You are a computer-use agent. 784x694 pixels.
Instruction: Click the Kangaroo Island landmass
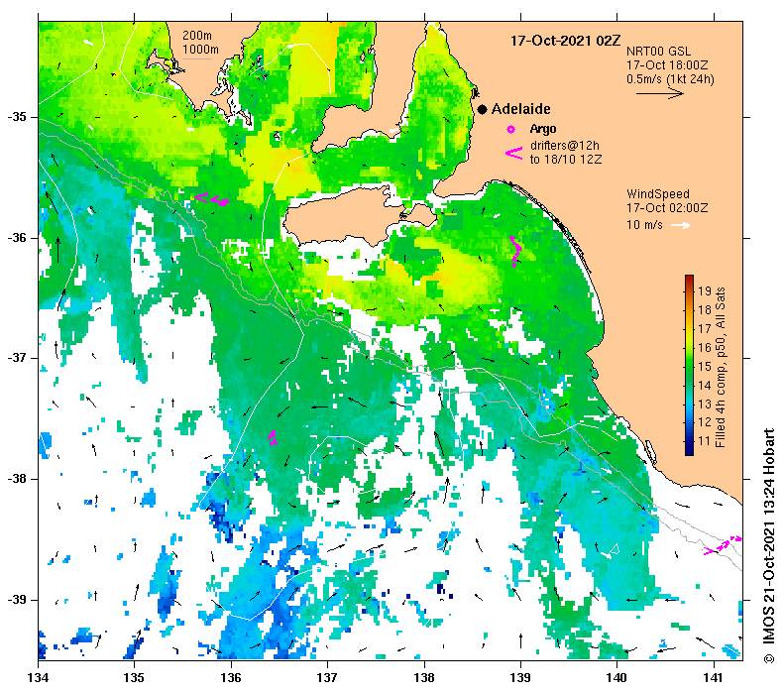(x=347, y=216)
